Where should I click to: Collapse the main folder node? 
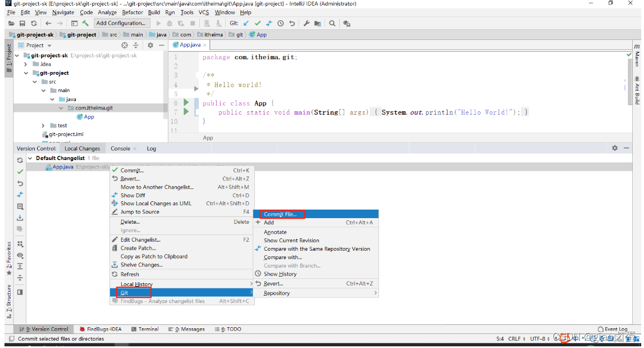click(44, 91)
